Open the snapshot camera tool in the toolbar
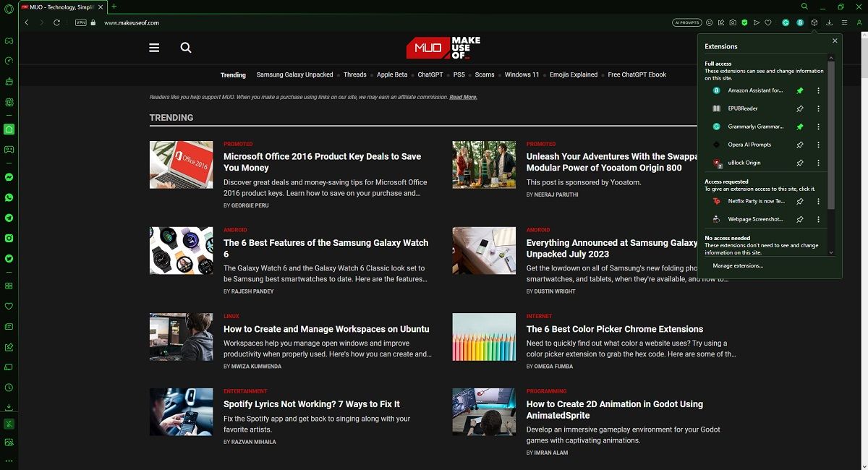 pos(732,22)
